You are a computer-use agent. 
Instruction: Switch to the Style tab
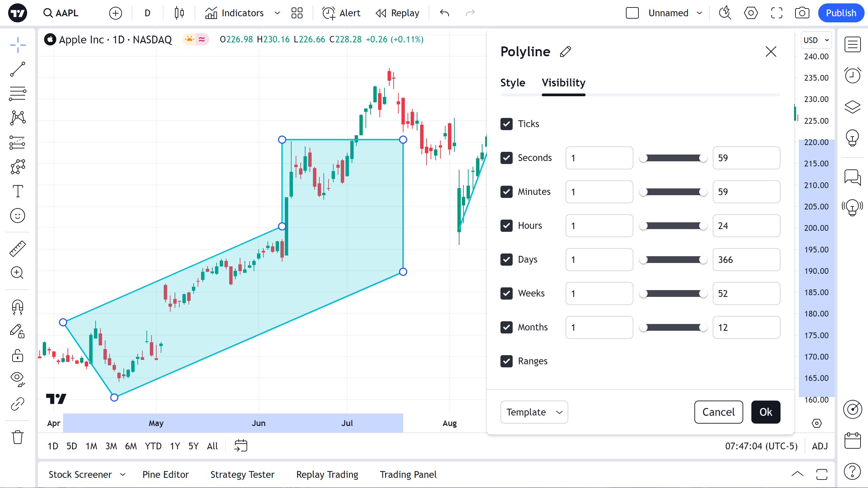[x=513, y=83]
